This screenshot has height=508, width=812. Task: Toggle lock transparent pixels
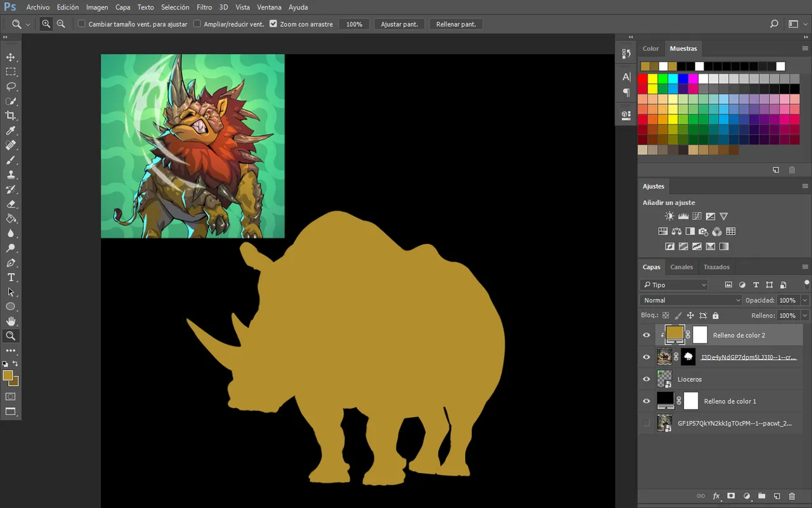pos(665,316)
